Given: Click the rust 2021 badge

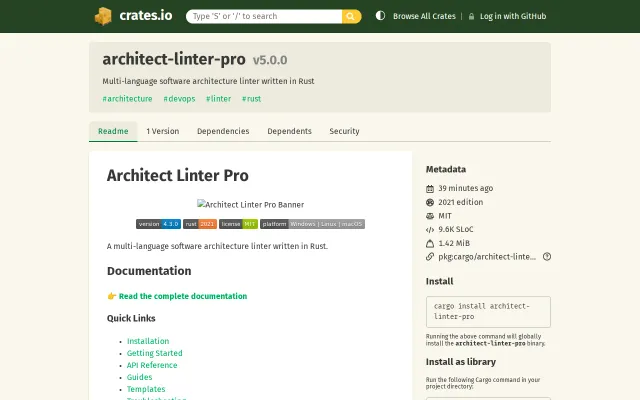Looking at the screenshot, I should [200, 224].
